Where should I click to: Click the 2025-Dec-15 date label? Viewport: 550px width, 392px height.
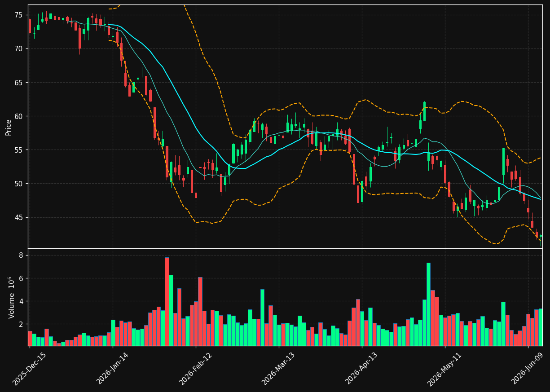tap(29, 369)
